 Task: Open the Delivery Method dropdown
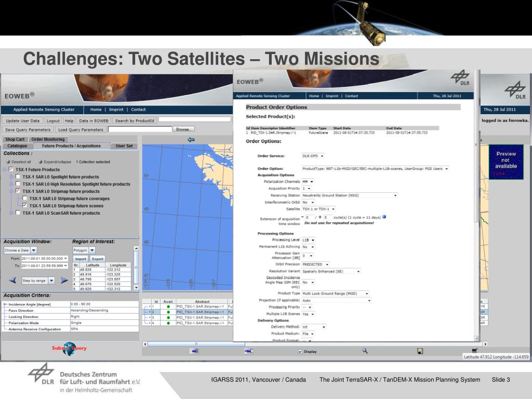[314, 327]
